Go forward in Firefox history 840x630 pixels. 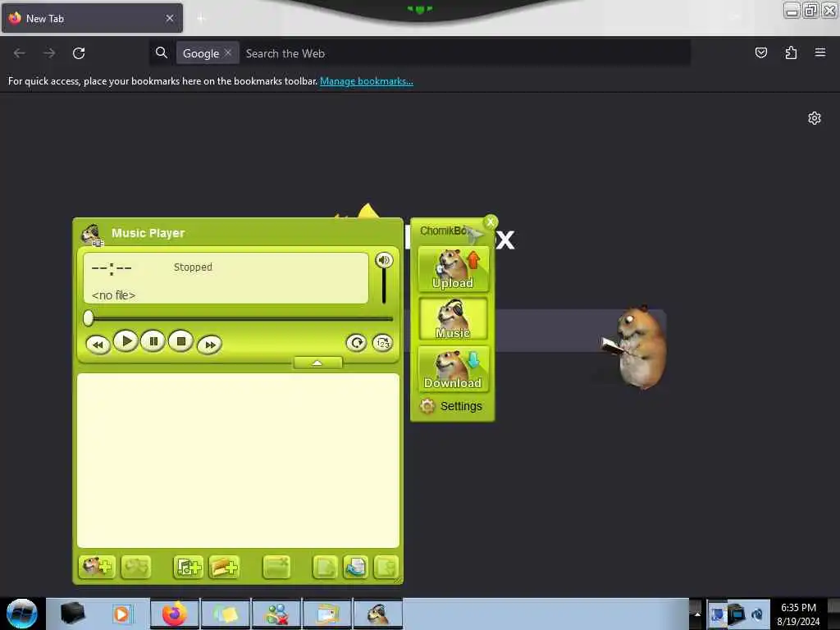49,53
